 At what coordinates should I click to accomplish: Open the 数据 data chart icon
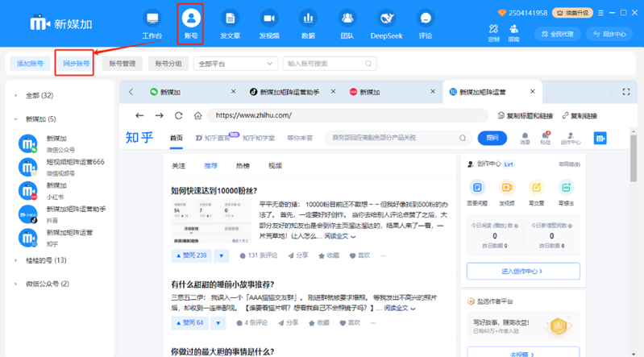point(308,19)
